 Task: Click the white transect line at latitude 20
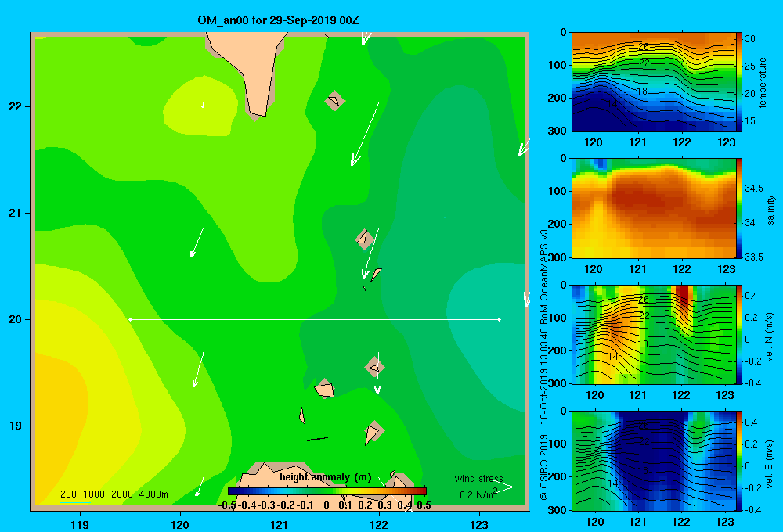pos(315,319)
